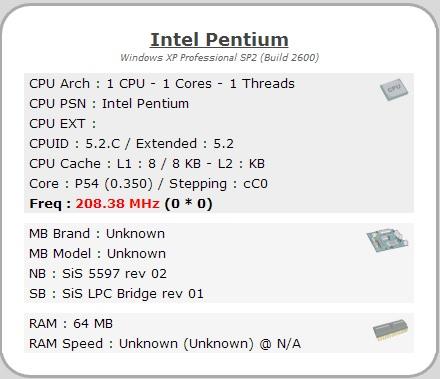The width and height of the screenshot is (440, 379).
Task: Click the Extended 5.2 value
Action: pos(185,144)
